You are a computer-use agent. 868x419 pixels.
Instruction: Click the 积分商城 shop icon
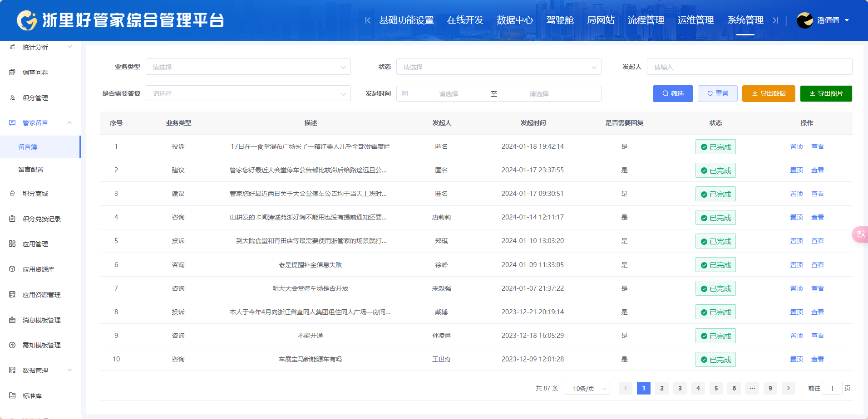(12, 193)
